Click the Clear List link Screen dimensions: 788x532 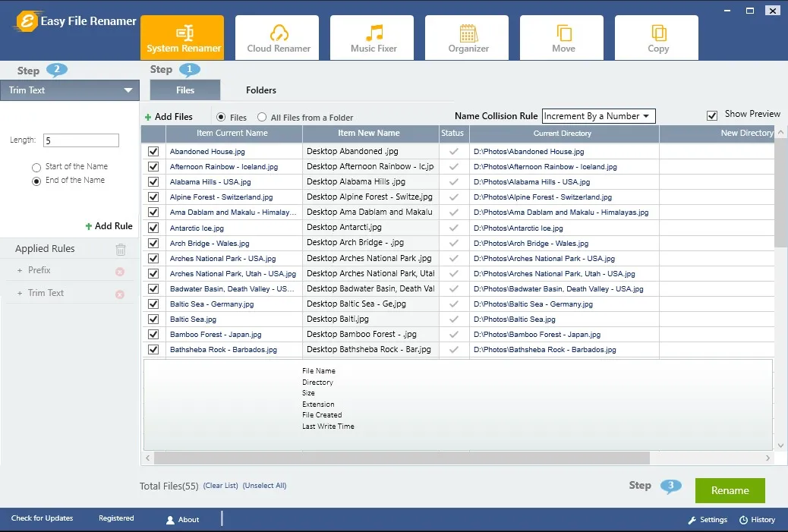click(221, 486)
